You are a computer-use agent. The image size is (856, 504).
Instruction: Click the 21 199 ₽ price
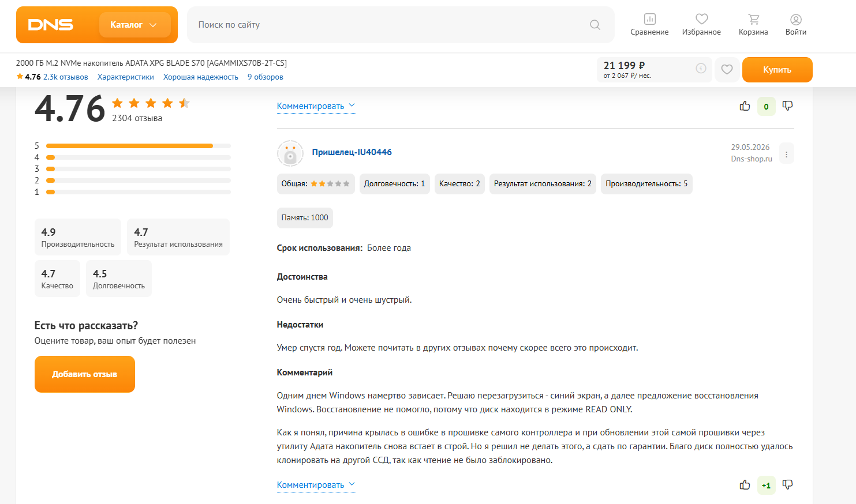(x=624, y=66)
